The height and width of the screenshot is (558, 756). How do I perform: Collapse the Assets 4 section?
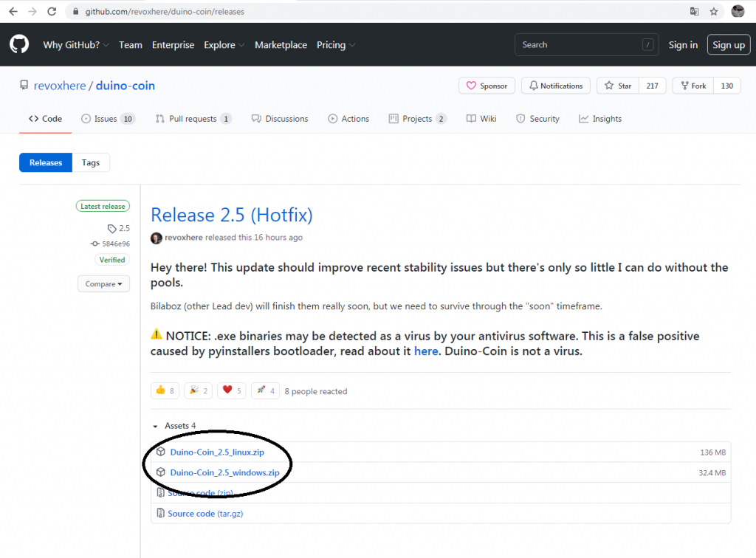(x=174, y=426)
